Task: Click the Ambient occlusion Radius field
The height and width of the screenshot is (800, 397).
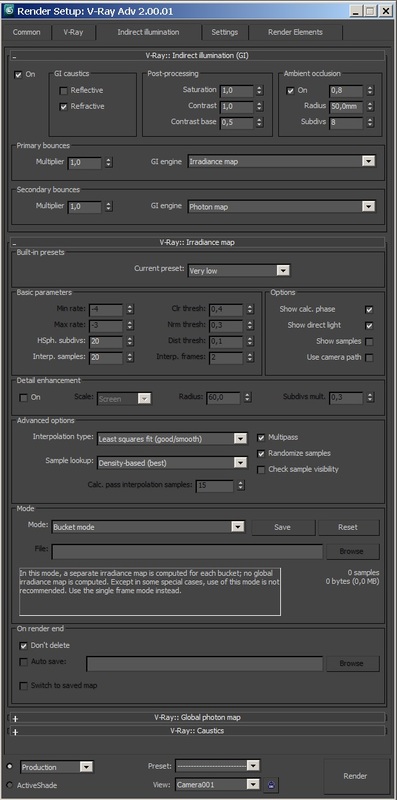Action: [346, 107]
